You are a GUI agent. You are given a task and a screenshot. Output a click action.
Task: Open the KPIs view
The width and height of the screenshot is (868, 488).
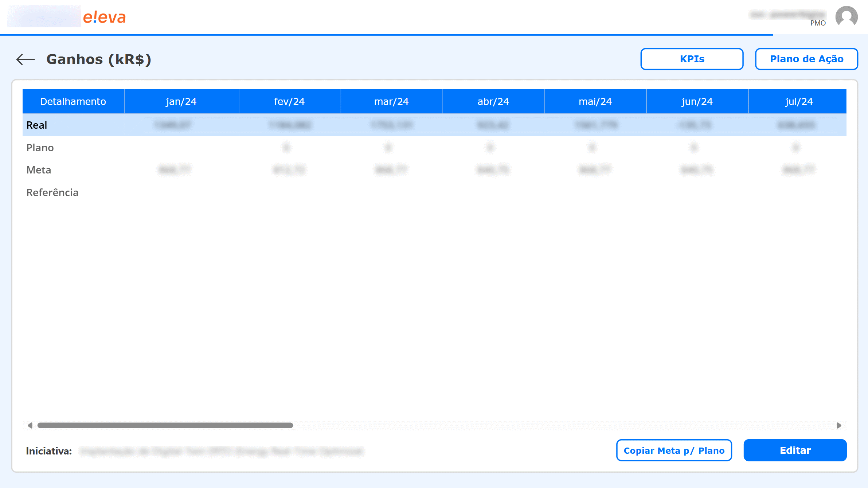(x=692, y=59)
